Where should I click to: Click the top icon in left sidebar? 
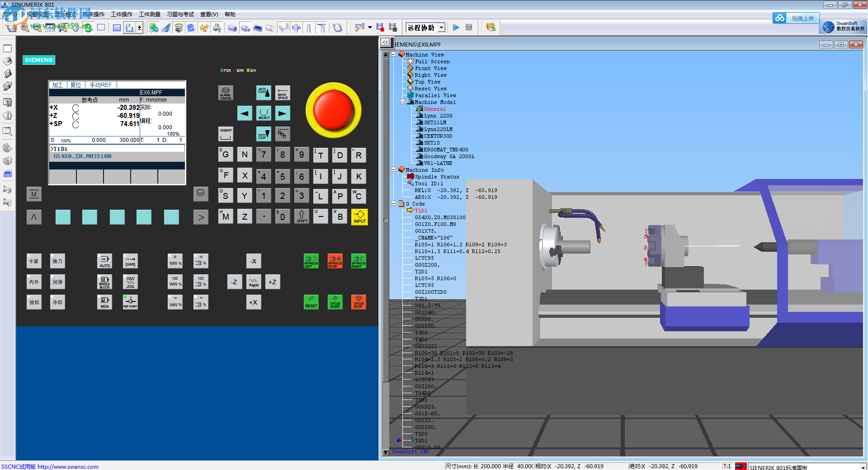(8, 48)
